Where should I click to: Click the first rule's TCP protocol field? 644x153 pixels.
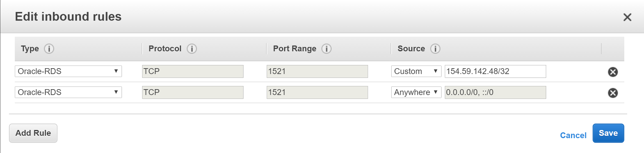tap(193, 71)
